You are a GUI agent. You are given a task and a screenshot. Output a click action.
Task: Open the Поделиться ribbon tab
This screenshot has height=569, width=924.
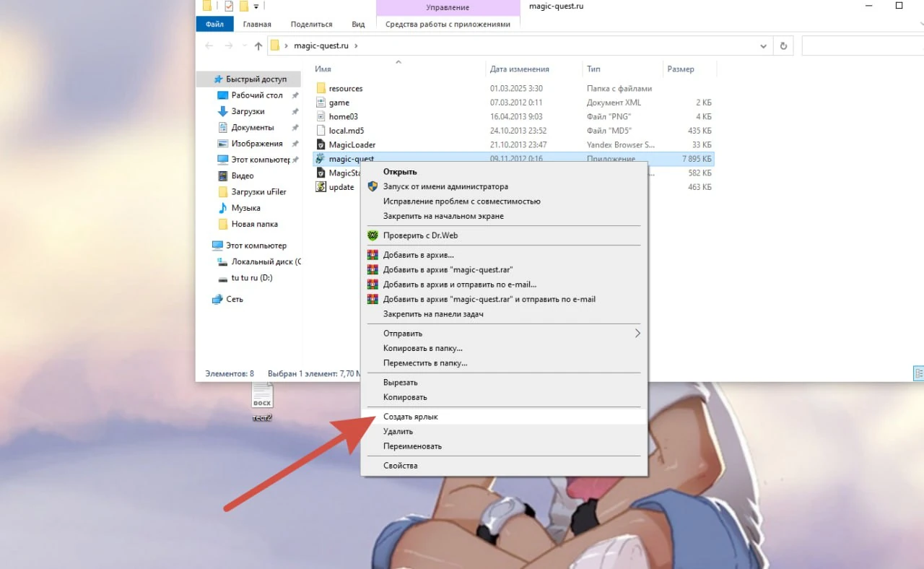click(311, 24)
